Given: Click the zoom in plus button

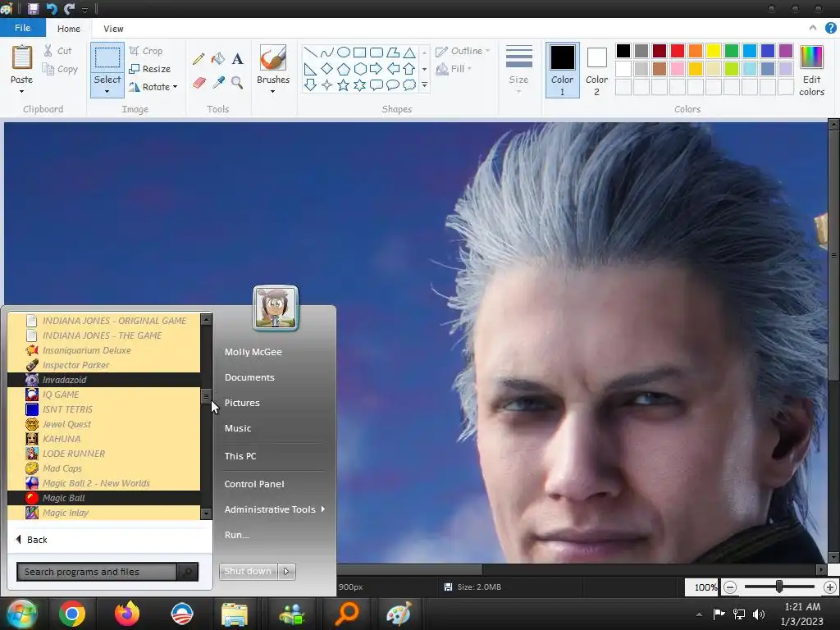Looking at the screenshot, I should coord(830,587).
